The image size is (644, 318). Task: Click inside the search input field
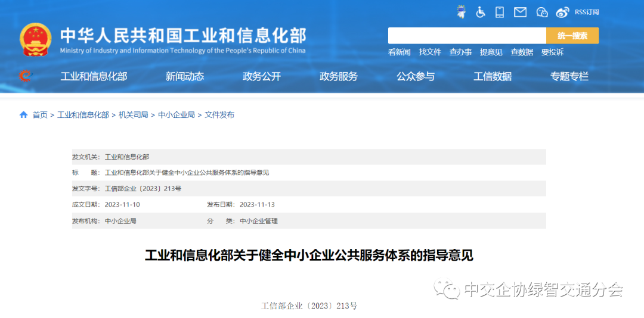point(466,36)
